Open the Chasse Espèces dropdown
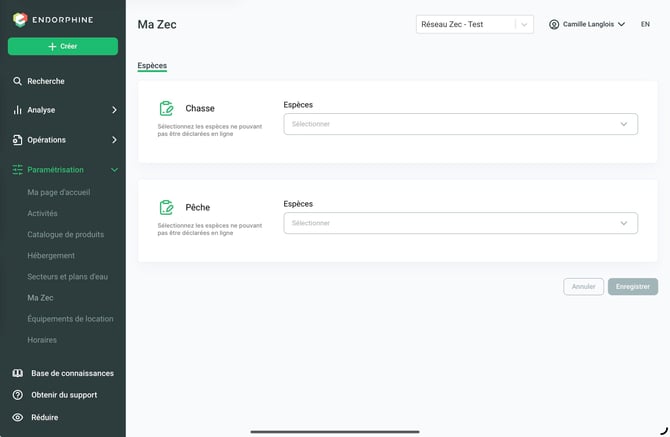Viewport: 670px width, 437px height. (461, 124)
